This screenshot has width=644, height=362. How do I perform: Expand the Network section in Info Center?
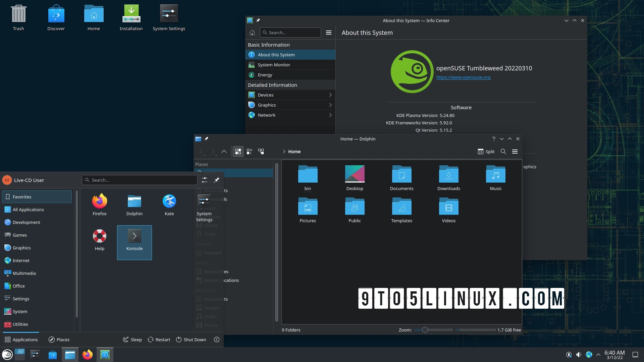pyautogui.click(x=330, y=115)
